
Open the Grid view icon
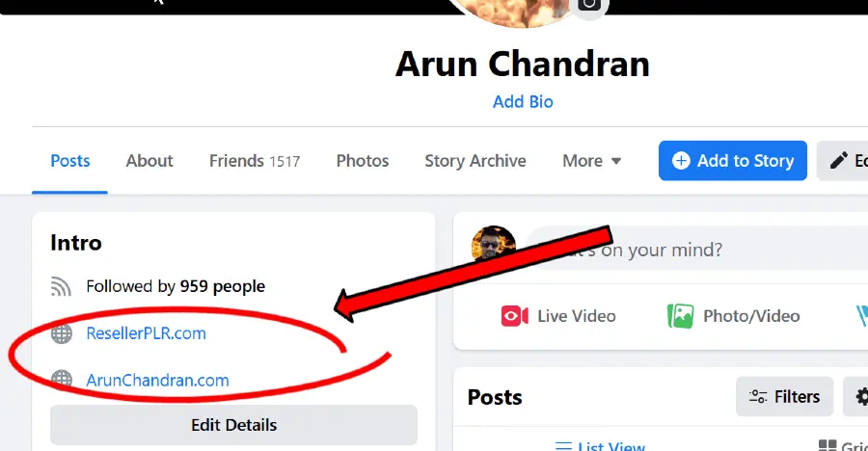pyautogui.click(x=827, y=445)
